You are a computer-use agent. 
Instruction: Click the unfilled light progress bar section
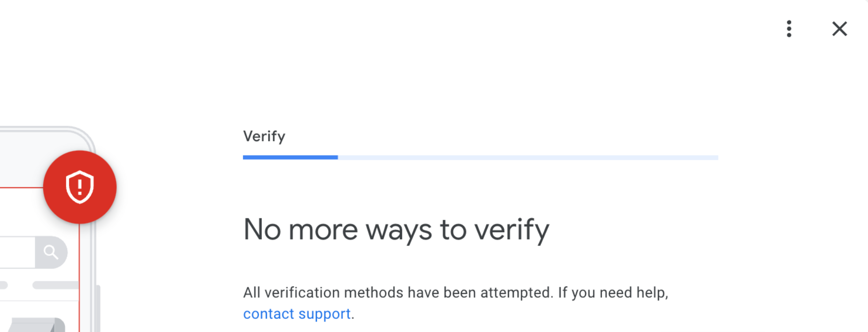coord(527,158)
